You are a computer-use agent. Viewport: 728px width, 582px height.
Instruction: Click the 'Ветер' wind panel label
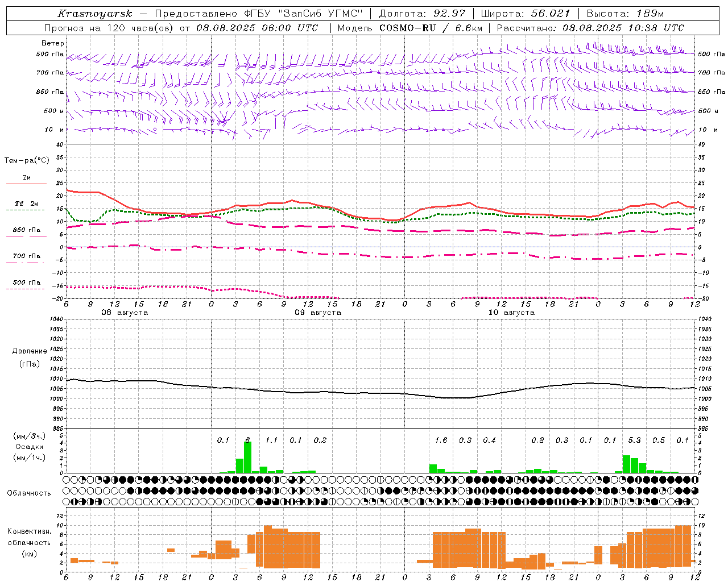[x=53, y=43]
